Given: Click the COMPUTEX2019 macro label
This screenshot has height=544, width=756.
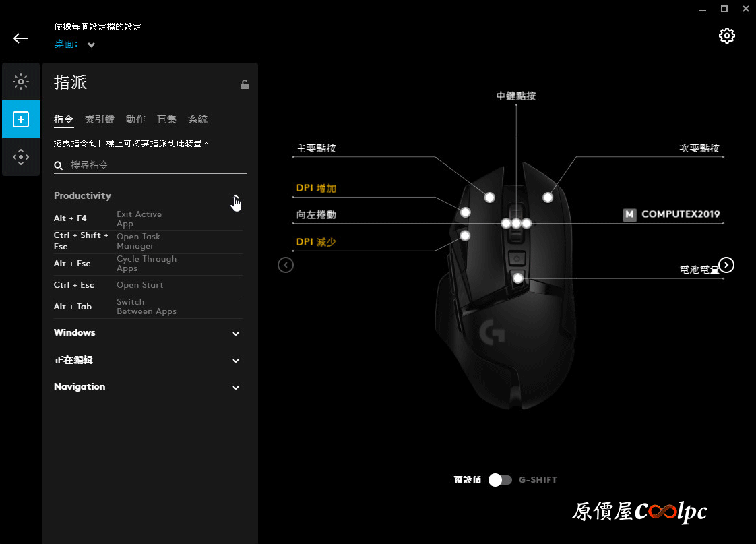Looking at the screenshot, I should tap(681, 214).
